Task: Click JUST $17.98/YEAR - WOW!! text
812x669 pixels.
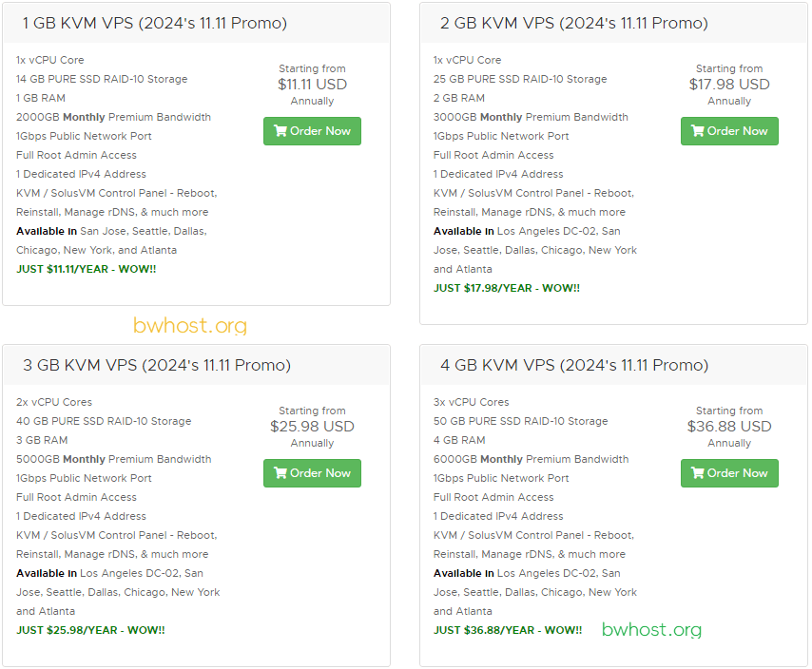Action: (x=507, y=288)
